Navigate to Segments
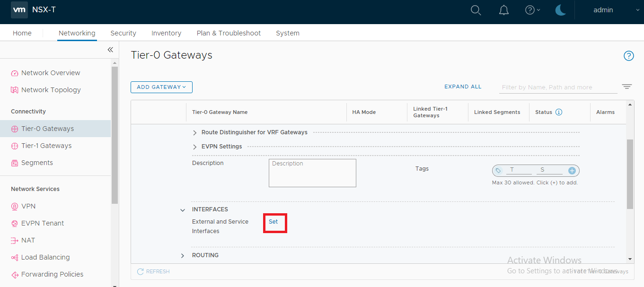Image resolution: width=644 pixels, height=287 pixels. click(x=37, y=163)
